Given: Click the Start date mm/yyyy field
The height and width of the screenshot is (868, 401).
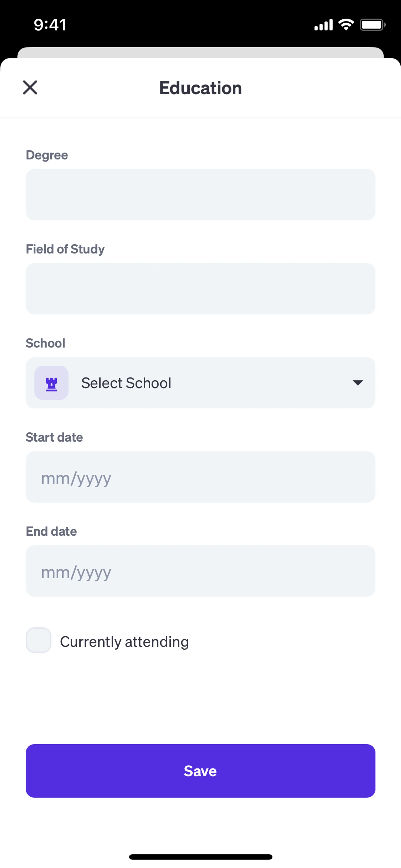Looking at the screenshot, I should [200, 477].
